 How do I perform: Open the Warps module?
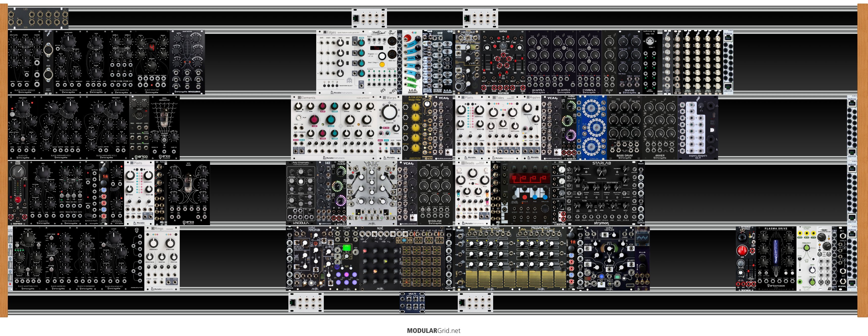coord(390,128)
